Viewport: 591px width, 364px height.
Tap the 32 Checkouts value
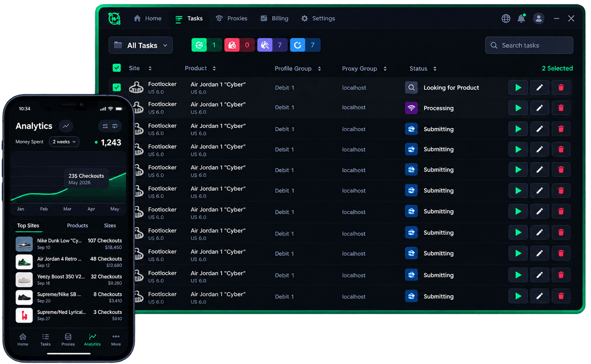point(107,277)
